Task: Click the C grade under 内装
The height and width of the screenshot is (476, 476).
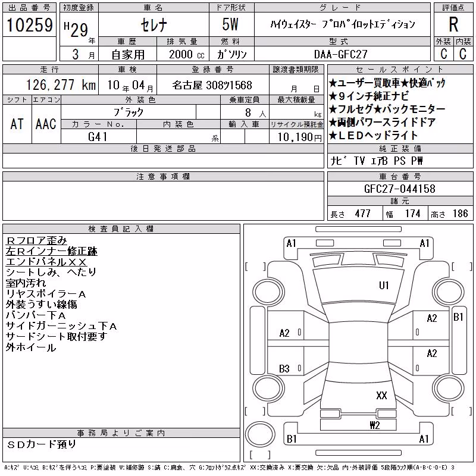Action: click(x=463, y=54)
